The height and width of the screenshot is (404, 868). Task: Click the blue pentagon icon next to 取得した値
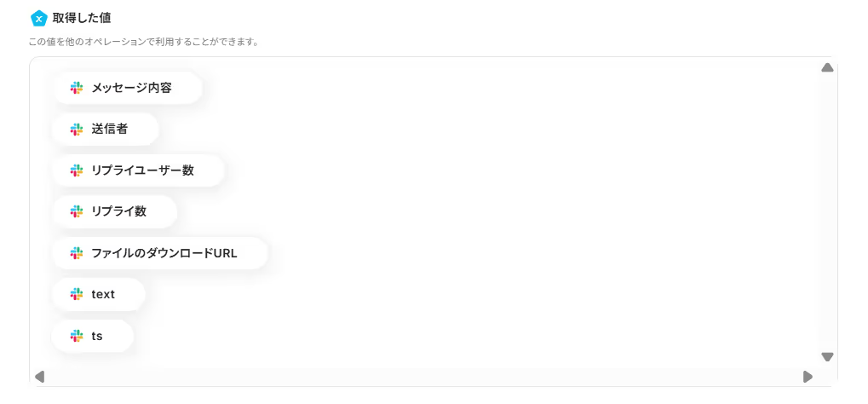tap(38, 18)
